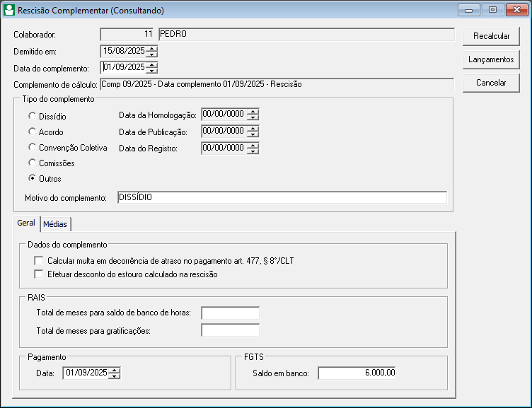This screenshot has height=408, width=532.
Task: Focus the Saldo em banco FGTS field
Action: point(358,373)
